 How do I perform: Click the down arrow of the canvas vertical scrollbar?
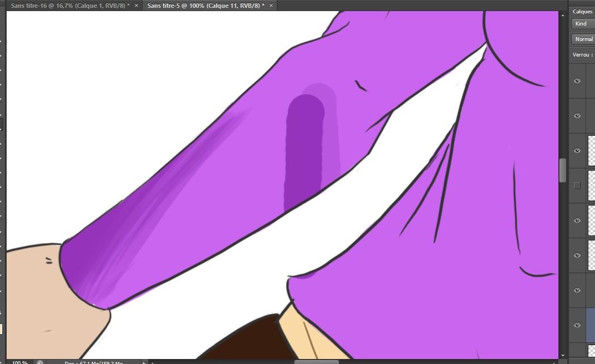point(563,355)
